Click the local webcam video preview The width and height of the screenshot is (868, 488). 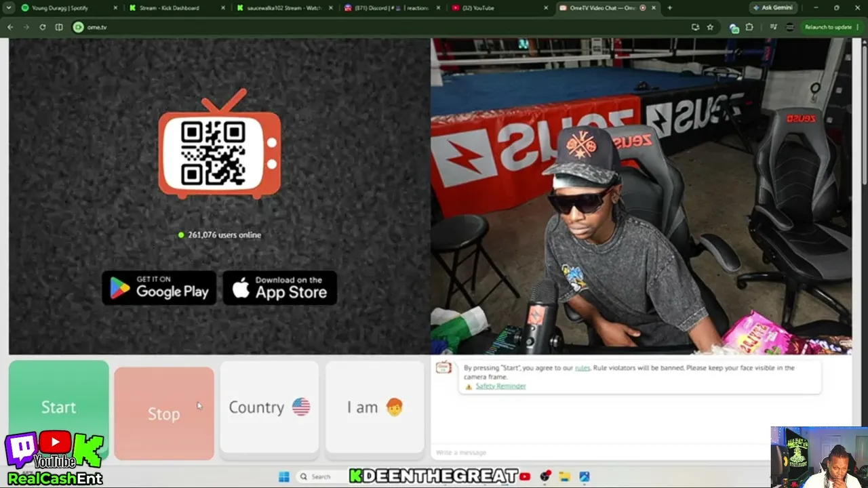pyautogui.click(x=641, y=196)
